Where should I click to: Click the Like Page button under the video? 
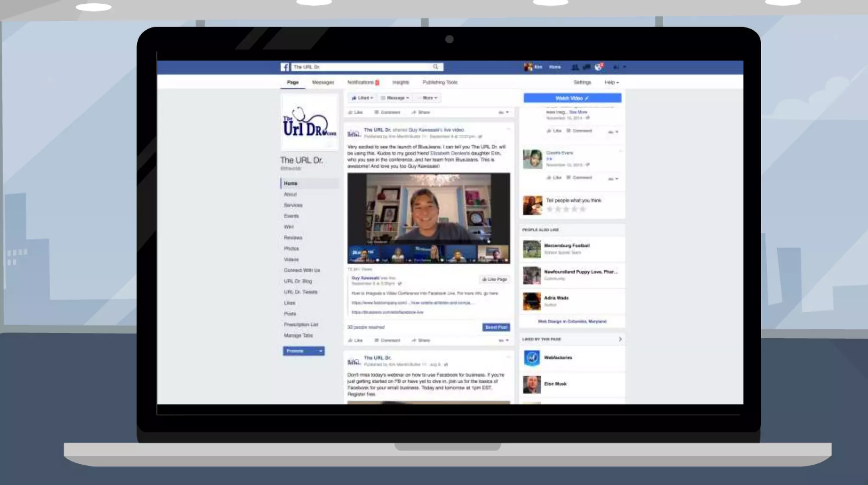tap(494, 279)
